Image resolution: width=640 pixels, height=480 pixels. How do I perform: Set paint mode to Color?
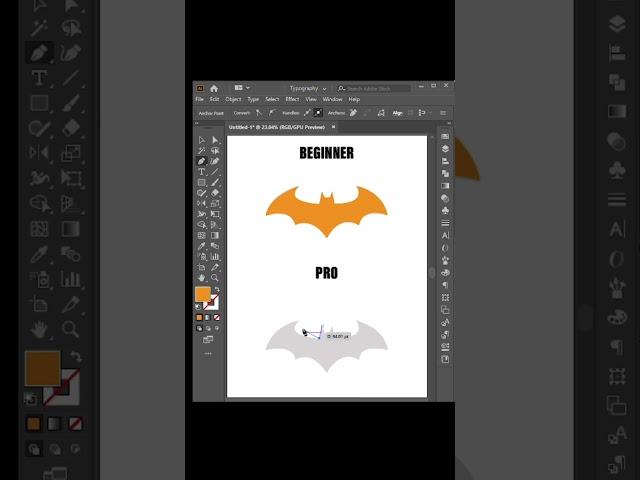pos(199,318)
